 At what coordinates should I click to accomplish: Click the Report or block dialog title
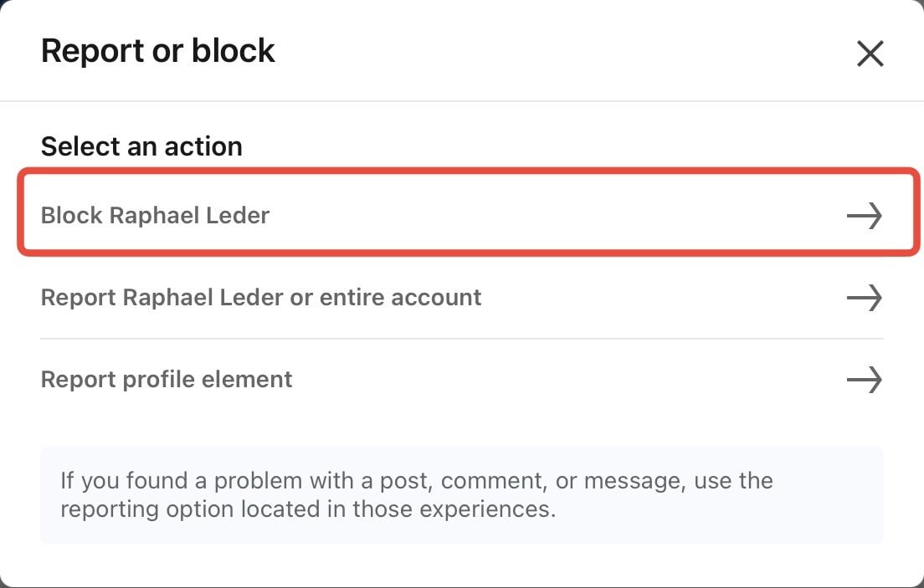point(158,51)
